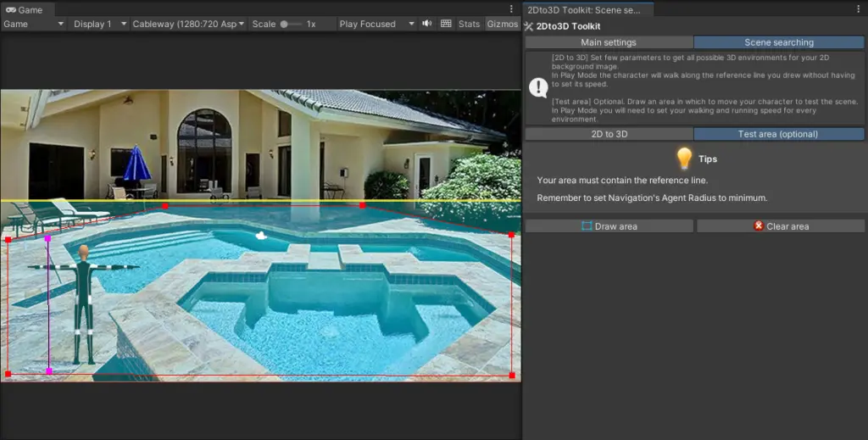Open the Game panel three-dot options menu

pyautogui.click(x=511, y=9)
